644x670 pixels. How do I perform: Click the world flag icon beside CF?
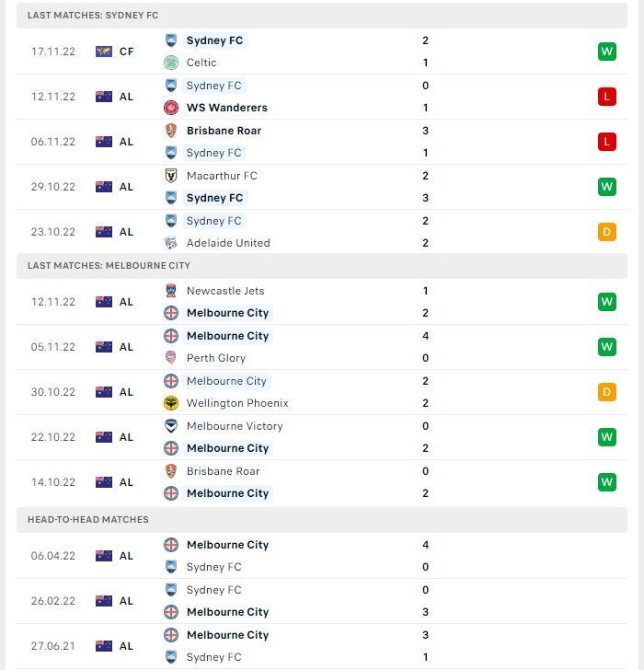coord(104,52)
